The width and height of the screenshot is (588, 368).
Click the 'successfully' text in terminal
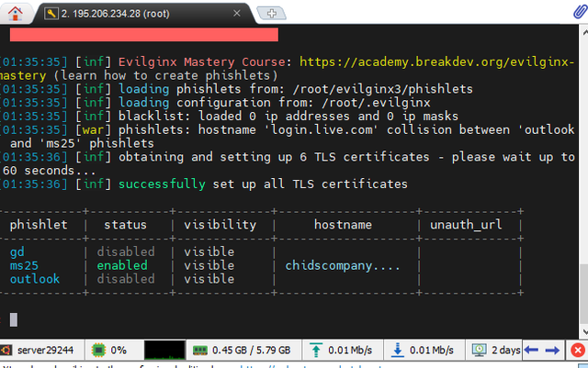(x=162, y=184)
